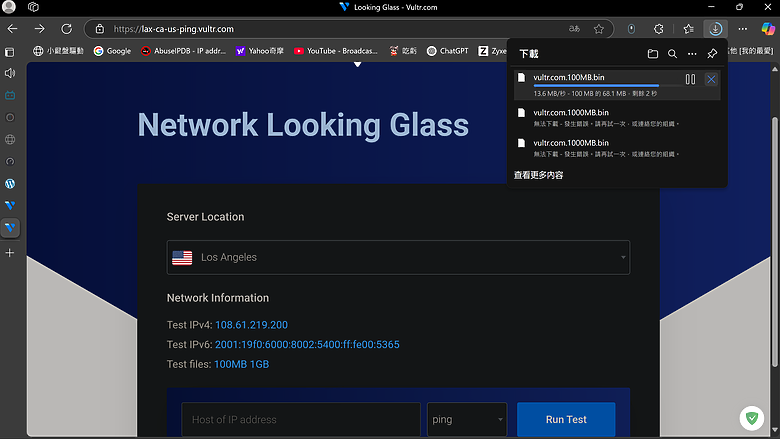Download the 100MB test file

tap(230, 364)
